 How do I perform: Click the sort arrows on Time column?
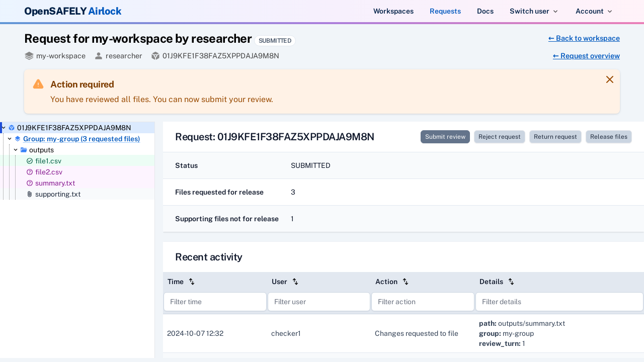point(192,282)
